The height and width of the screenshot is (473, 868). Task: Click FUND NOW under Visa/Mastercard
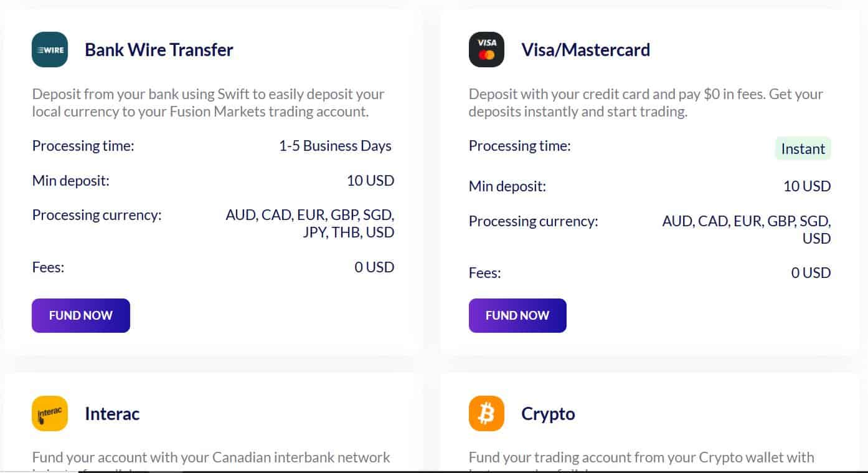(517, 315)
